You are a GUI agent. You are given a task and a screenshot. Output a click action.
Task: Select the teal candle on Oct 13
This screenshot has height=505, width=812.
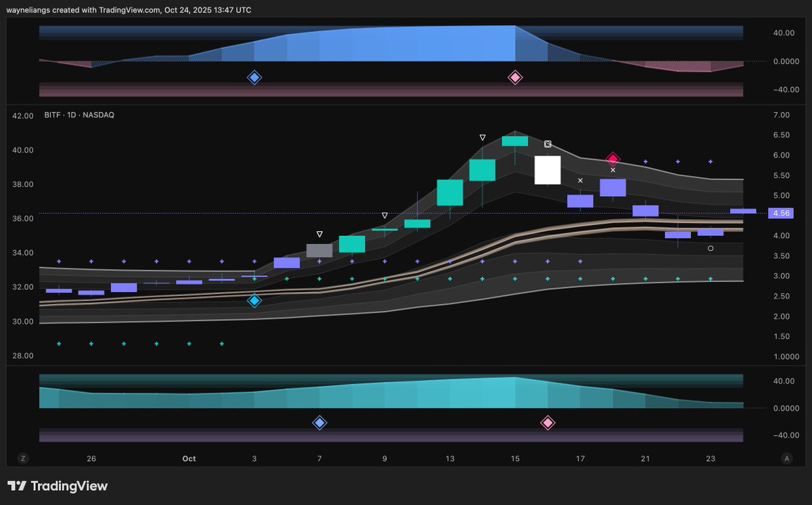[x=450, y=193]
